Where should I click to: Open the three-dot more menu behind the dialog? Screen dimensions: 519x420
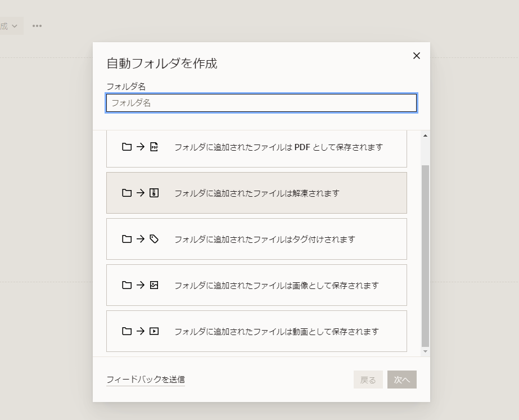coord(37,26)
